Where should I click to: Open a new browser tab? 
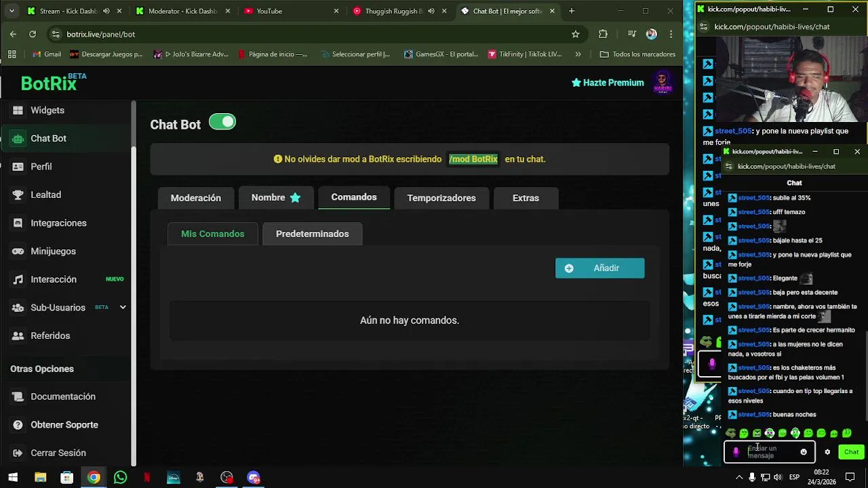pos(571,11)
